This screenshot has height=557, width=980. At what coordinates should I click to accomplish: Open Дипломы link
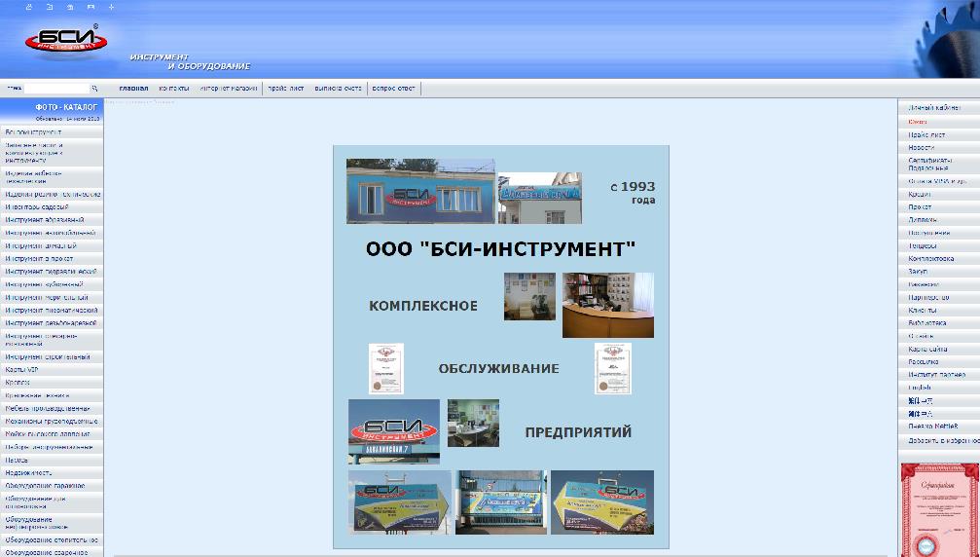click(x=923, y=220)
